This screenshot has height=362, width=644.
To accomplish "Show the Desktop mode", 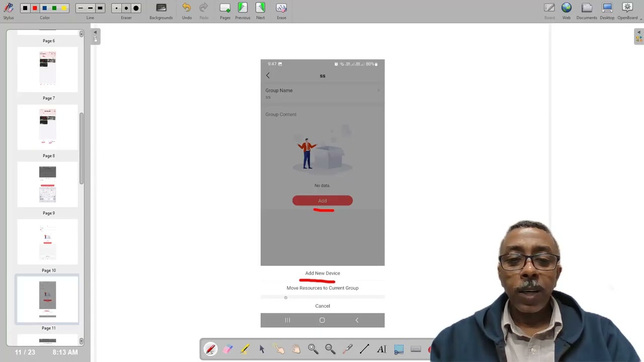I will pyautogui.click(x=607, y=11).
